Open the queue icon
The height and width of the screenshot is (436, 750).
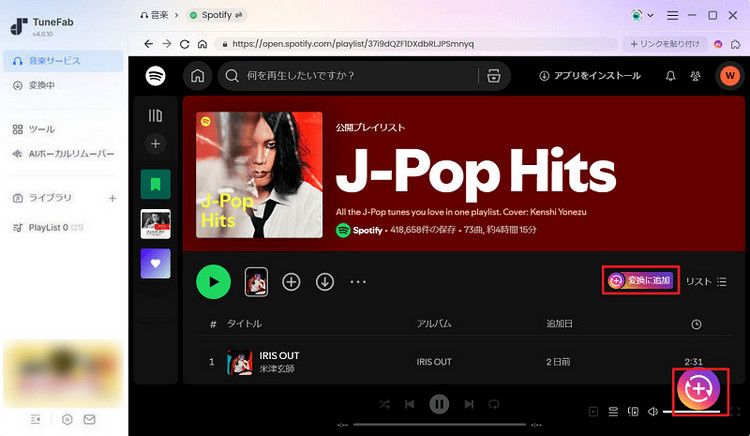[613, 411]
